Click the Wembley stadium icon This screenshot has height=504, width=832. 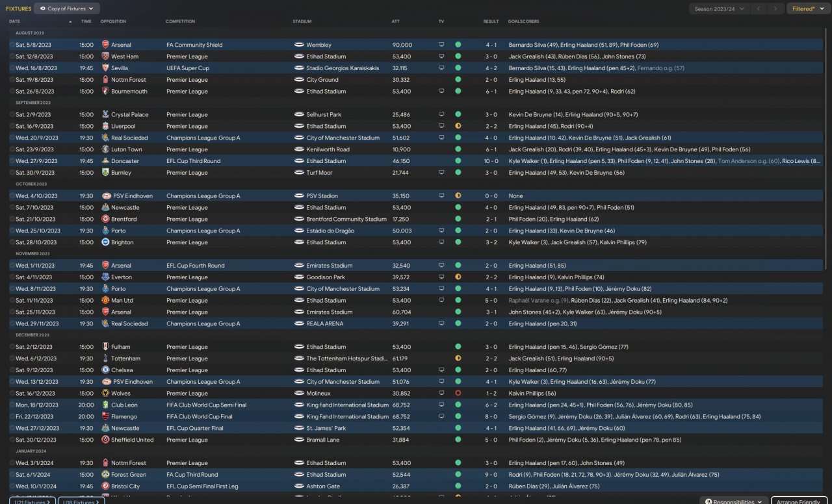point(299,45)
